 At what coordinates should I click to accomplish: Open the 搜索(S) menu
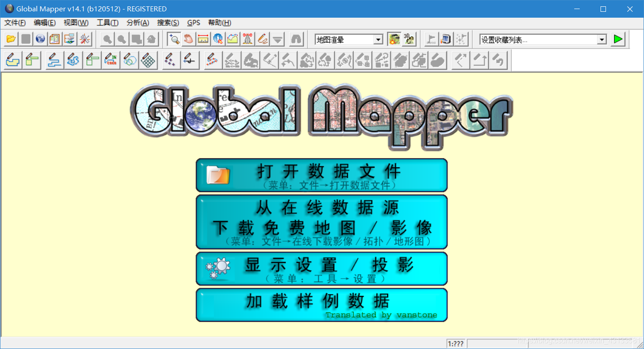[168, 23]
